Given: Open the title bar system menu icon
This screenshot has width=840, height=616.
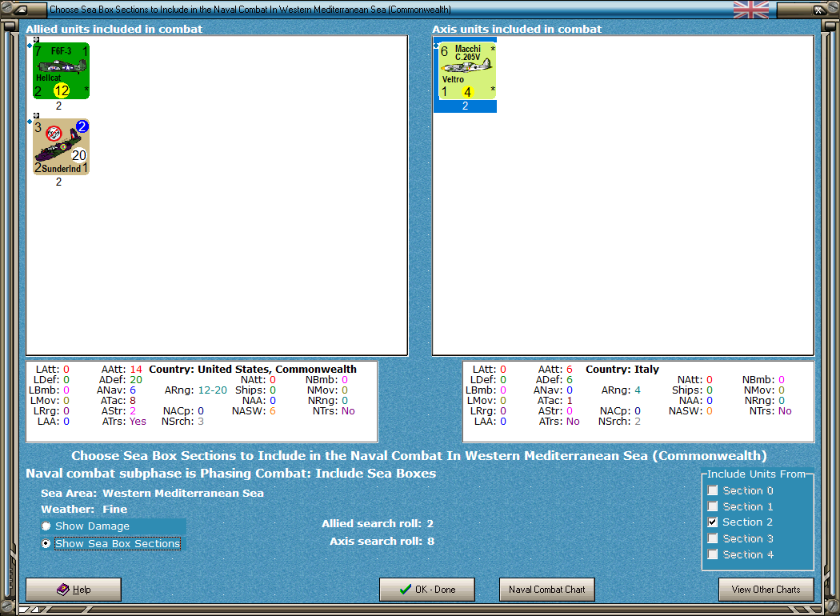Looking at the screenshot, I should (21, 10).
